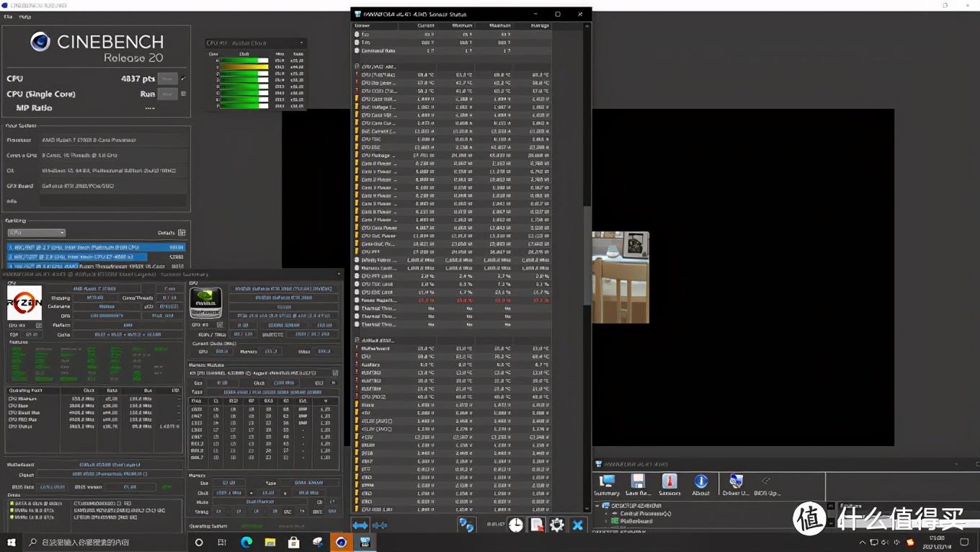
Task: Open HWiNFO Summary from the toolbar
Action: [x=607, y=484]
